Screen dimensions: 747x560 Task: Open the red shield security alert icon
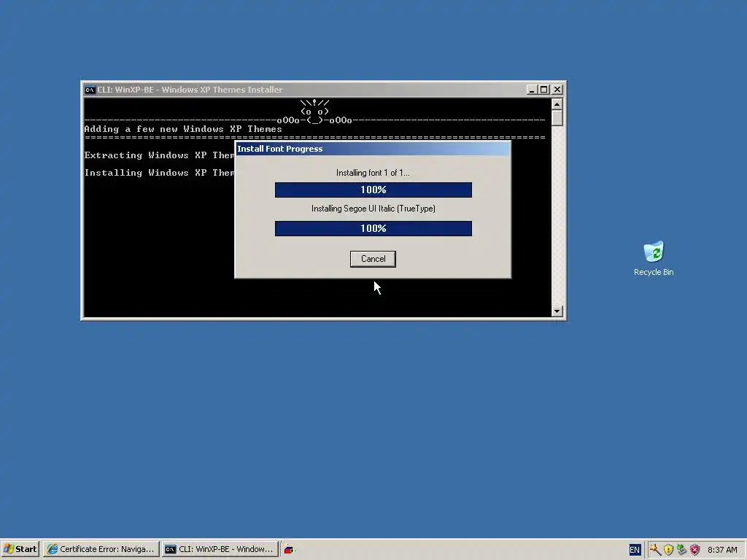pyautogui.click(x=695, y=550)
